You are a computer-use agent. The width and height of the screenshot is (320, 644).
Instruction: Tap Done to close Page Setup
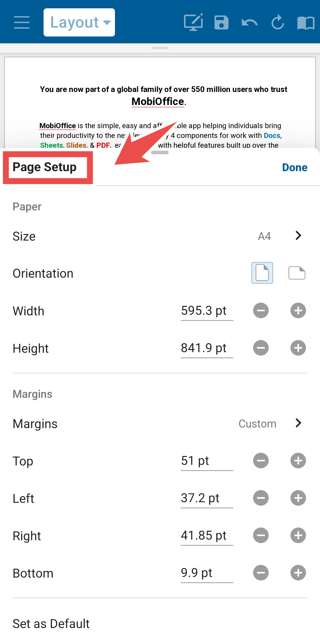coord(295,167)
